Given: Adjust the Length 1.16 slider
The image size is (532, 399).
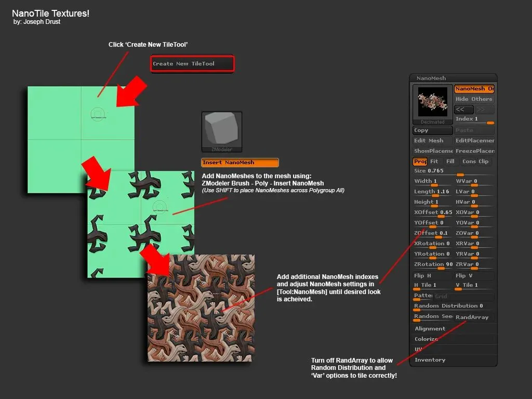Looking at the screenshot, I should [433, 192].
